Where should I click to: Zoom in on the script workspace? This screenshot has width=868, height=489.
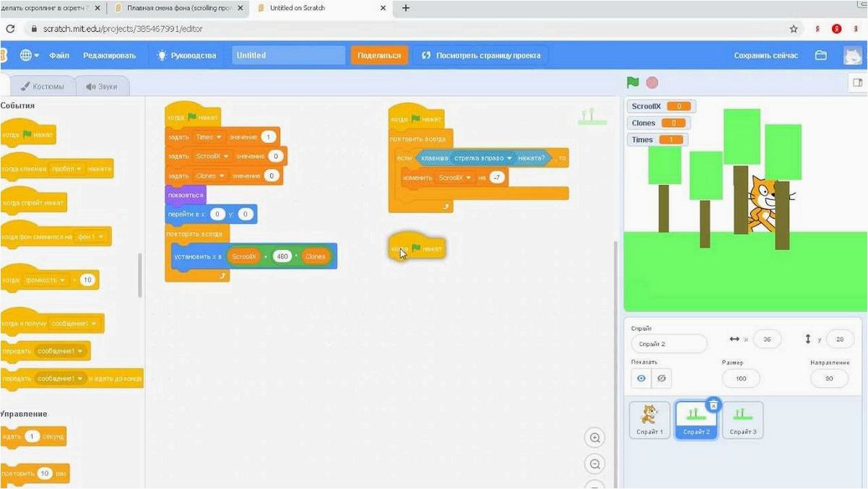point(594,438)
